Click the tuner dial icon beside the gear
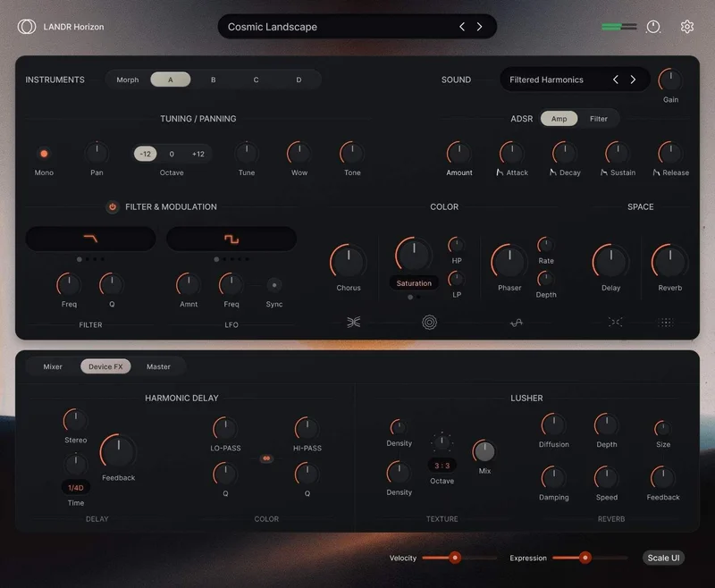 pyautogui.click(x=653, y=27)
